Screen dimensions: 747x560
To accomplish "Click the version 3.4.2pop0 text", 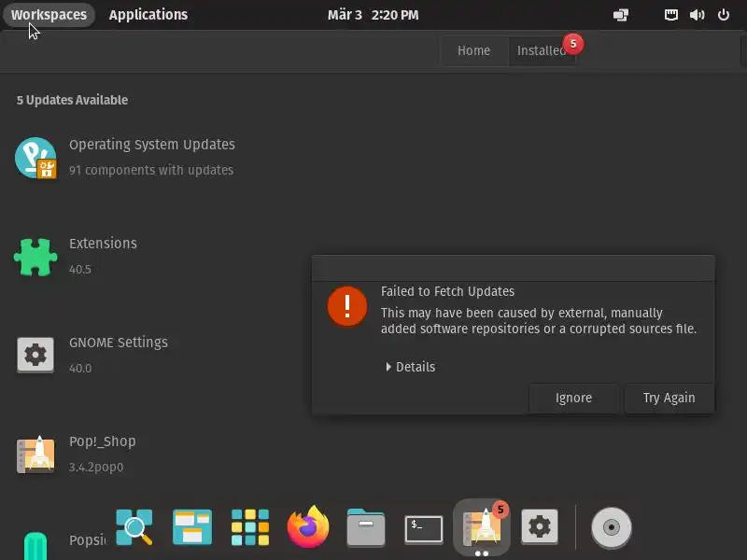I will click(96, 468).
